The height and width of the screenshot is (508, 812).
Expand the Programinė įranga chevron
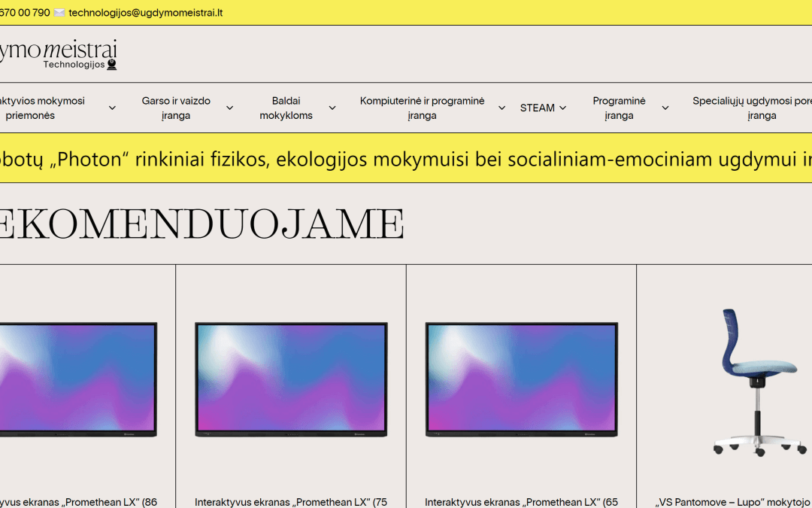[665, 108]
